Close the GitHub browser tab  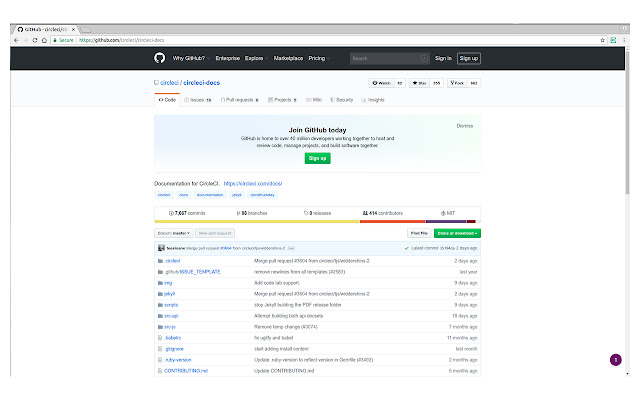click(73, 29)
